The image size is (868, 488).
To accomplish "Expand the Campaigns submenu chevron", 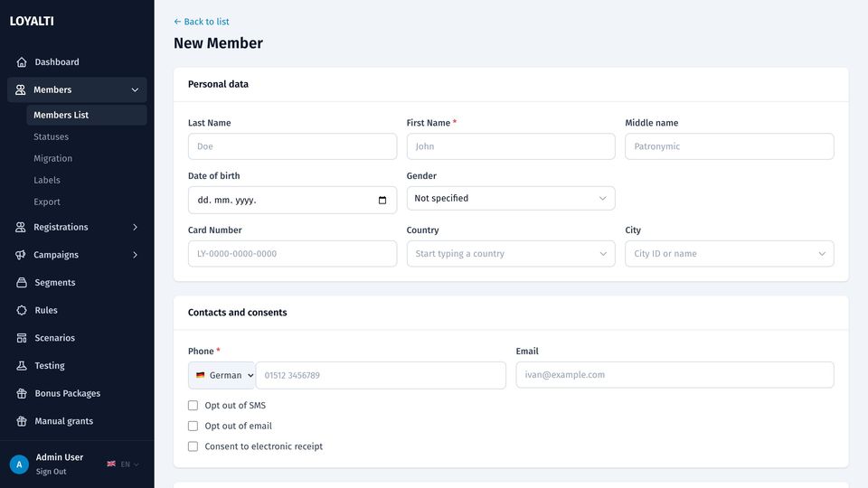I will [135, 255].
